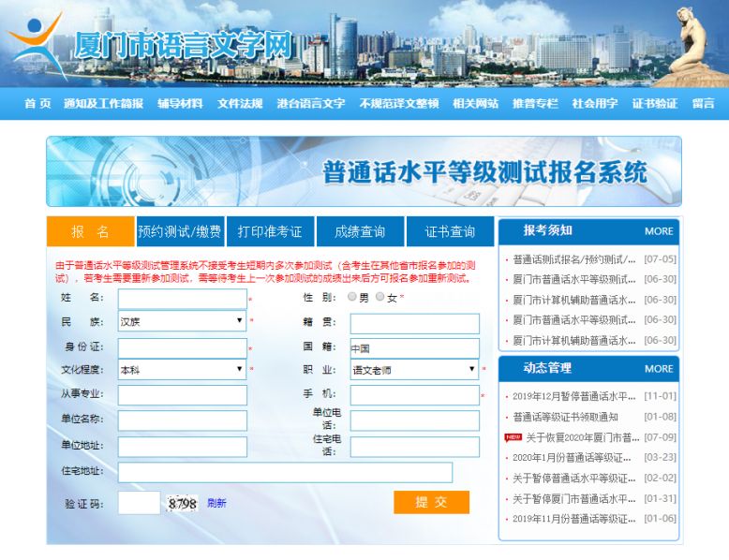Click the 8798 captcha image
This screenshot has width=729, height=560.
(182, 503)
